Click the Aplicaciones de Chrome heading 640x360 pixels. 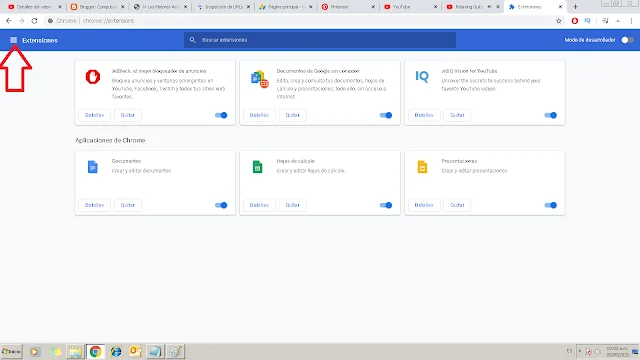coord(110,140)
